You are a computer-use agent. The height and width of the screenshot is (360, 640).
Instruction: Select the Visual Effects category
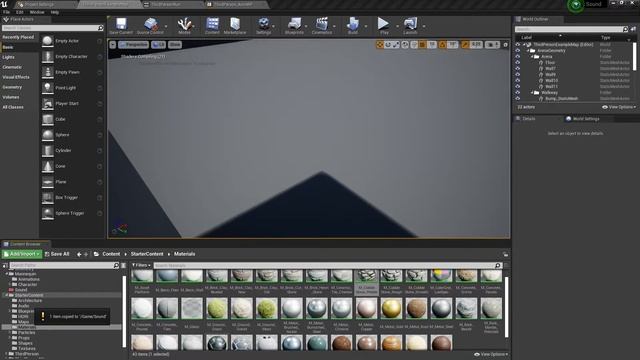coord(16,77)
